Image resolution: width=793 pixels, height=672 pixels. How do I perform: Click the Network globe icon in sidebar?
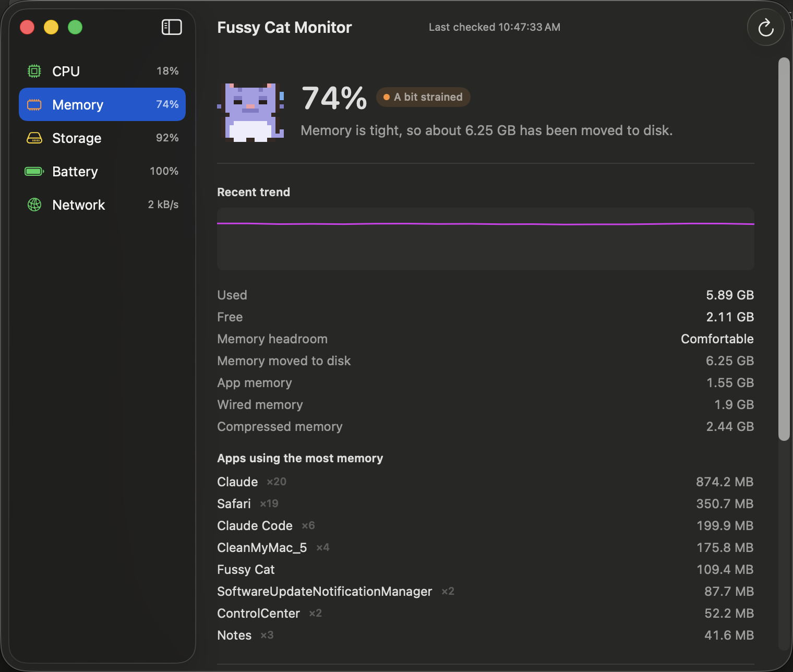[34, 205]
